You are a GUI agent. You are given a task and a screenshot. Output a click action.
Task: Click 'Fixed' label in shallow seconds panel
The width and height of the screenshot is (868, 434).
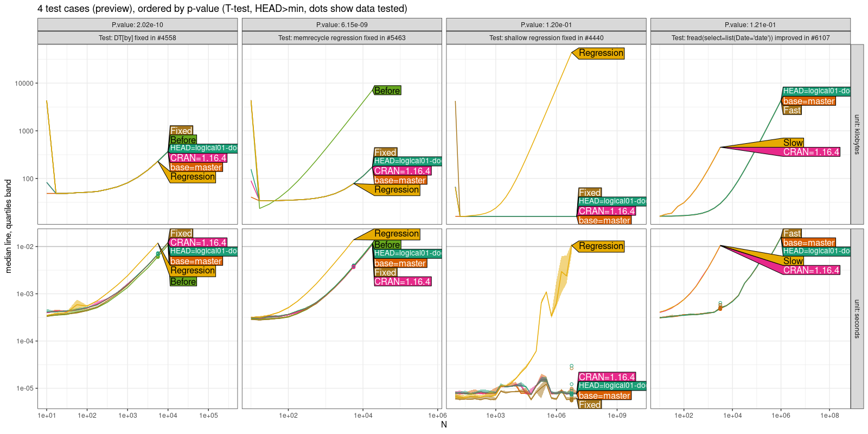click(590, 405)
